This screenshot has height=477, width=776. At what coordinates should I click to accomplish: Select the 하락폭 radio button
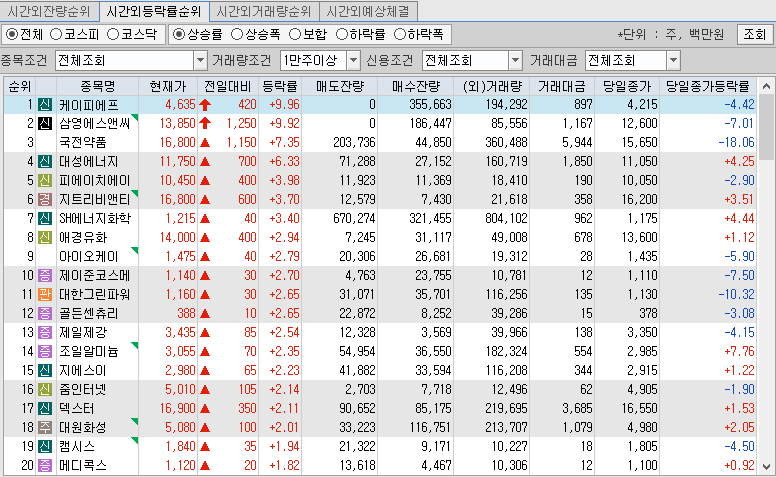pos(400,35)
